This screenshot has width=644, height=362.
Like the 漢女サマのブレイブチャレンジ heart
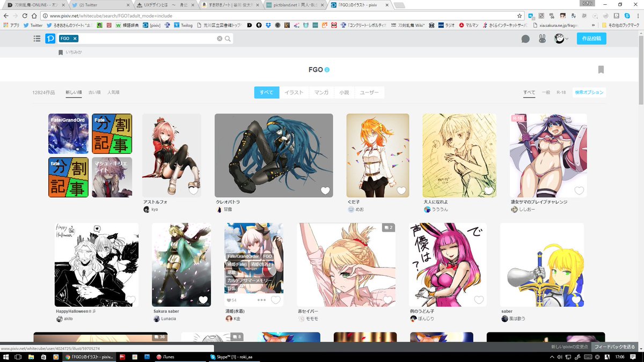click(579, 190)
